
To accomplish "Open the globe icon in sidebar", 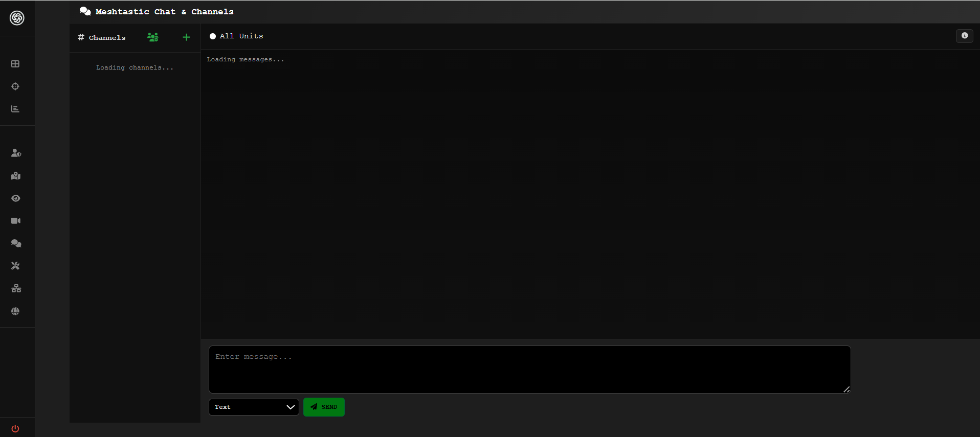I will point(15,311).
